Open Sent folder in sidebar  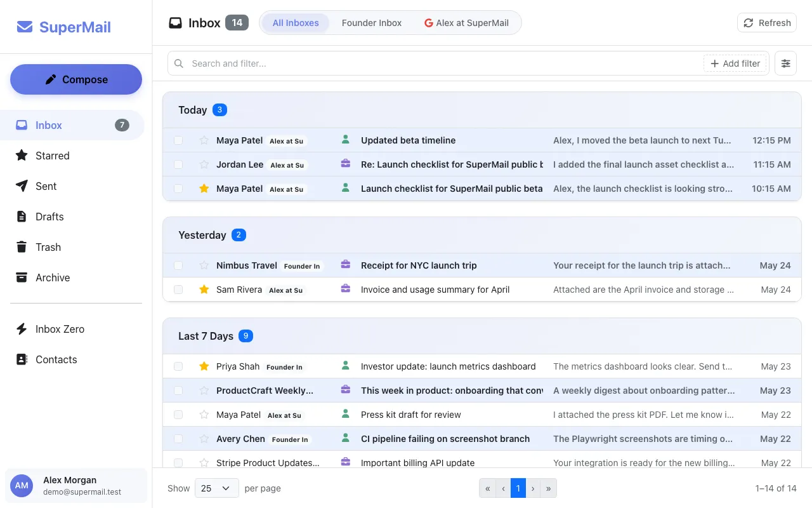[72, 186]
